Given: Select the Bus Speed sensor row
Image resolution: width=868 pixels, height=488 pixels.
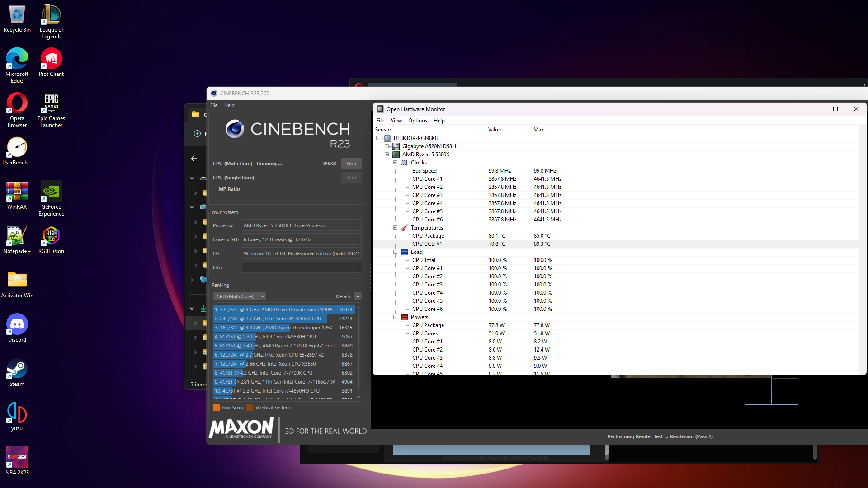Looking at the screenshot, I should click(616, 171).
